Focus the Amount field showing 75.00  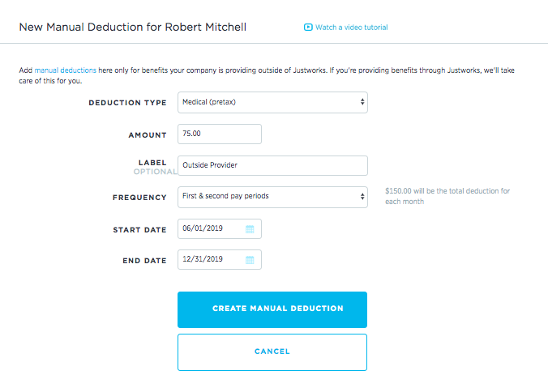pos(220,134)
